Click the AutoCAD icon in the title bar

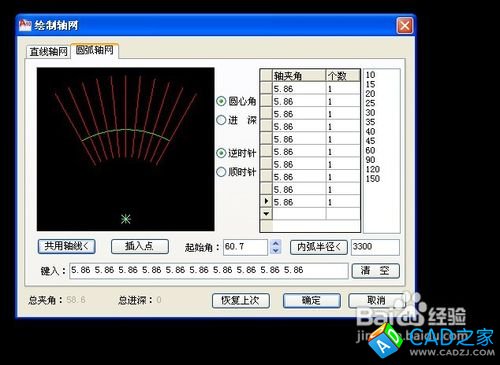25,25
